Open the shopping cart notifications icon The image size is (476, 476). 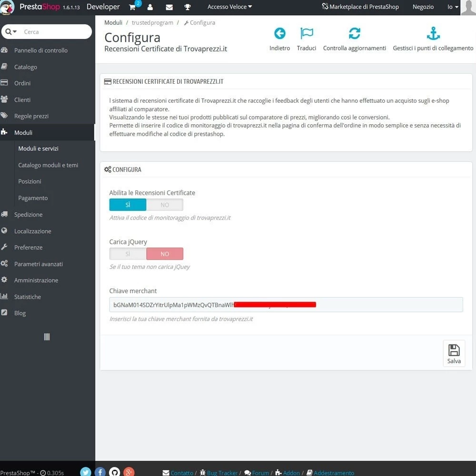132,7
